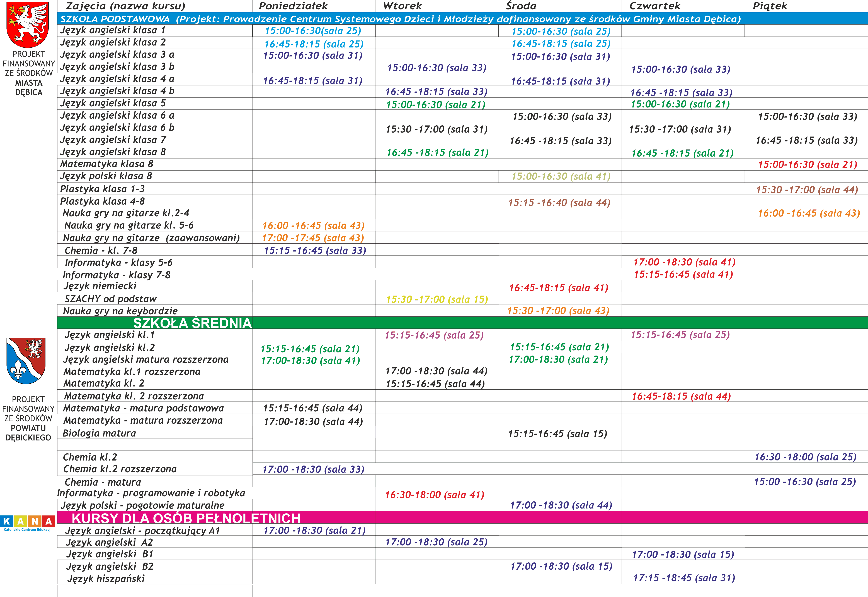The width and height of the screenshot is (868, 597).
Task: Click '15:15 -16:45 (sala 33)' Chemia kl. 7-8 cell
Action: (x=315, y=251)
